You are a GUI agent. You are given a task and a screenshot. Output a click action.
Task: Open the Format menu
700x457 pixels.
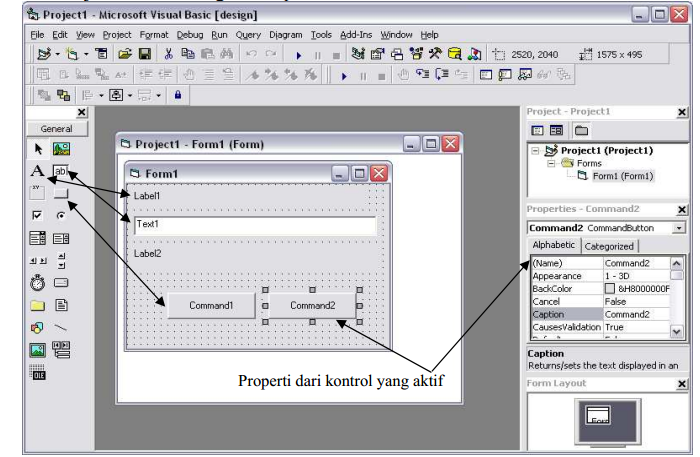tap(154, 35)
